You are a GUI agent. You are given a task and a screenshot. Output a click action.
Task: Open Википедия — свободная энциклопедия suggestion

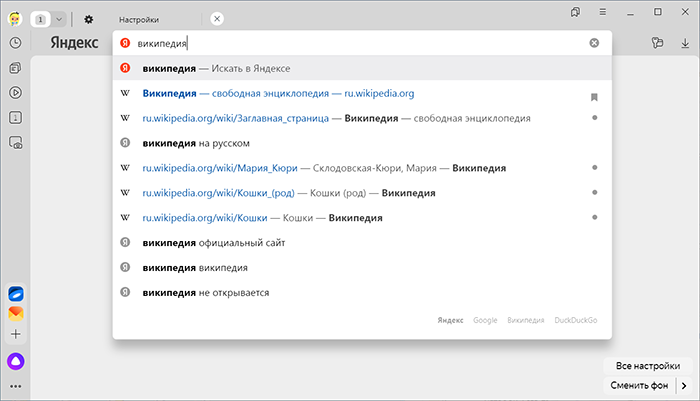point(362,93)
